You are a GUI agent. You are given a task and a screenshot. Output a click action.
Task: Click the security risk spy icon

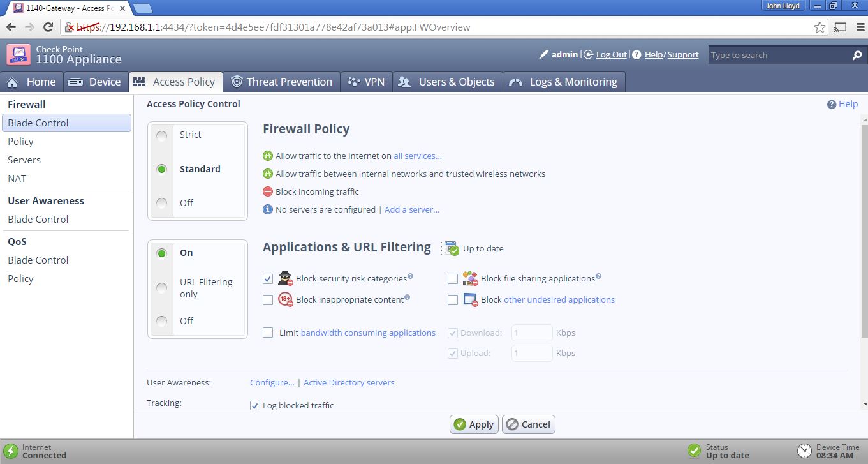pyautogui.click(x=285, y=278)
